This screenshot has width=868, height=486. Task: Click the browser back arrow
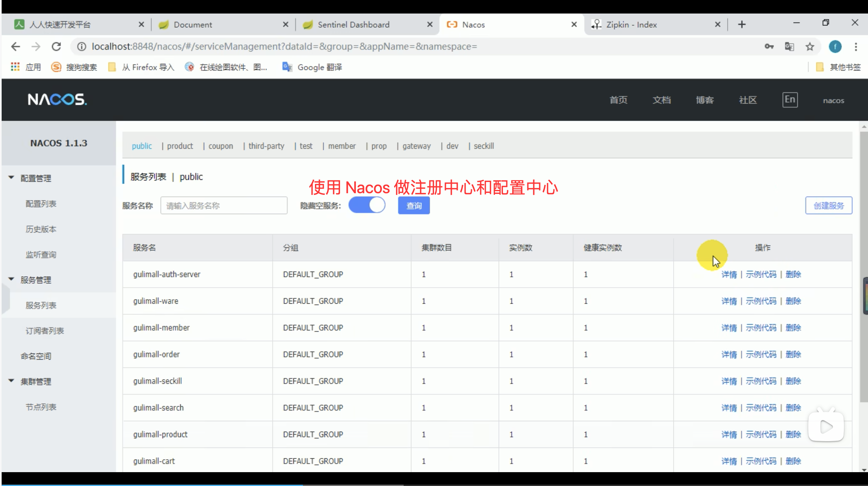(x=15, y=46)
